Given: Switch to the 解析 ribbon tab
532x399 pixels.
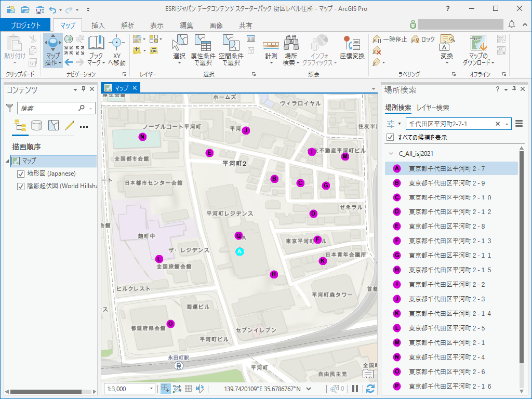Looking at the screenshot, I should 127,25.
